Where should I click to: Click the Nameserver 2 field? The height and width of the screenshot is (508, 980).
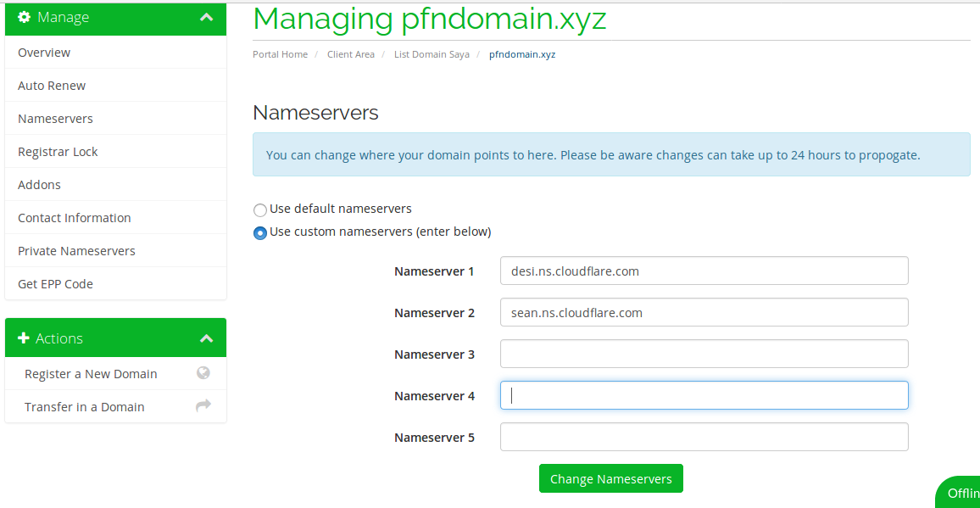[704, 312]
